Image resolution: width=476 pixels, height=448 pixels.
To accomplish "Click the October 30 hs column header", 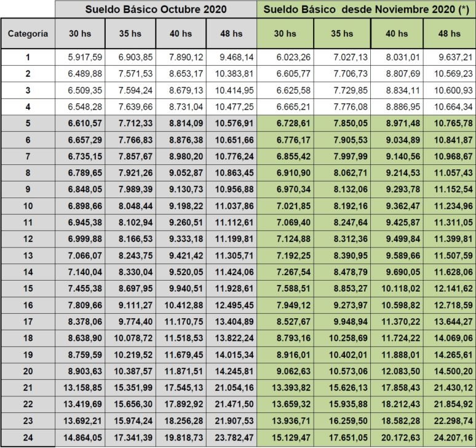I will (x=80, y=33).
